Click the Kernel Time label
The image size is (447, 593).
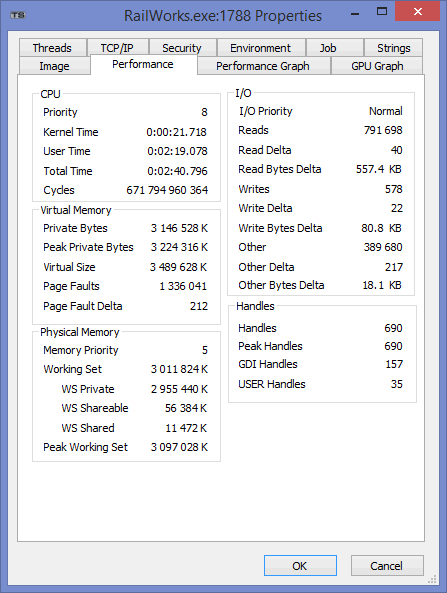[x=71, y=132]
